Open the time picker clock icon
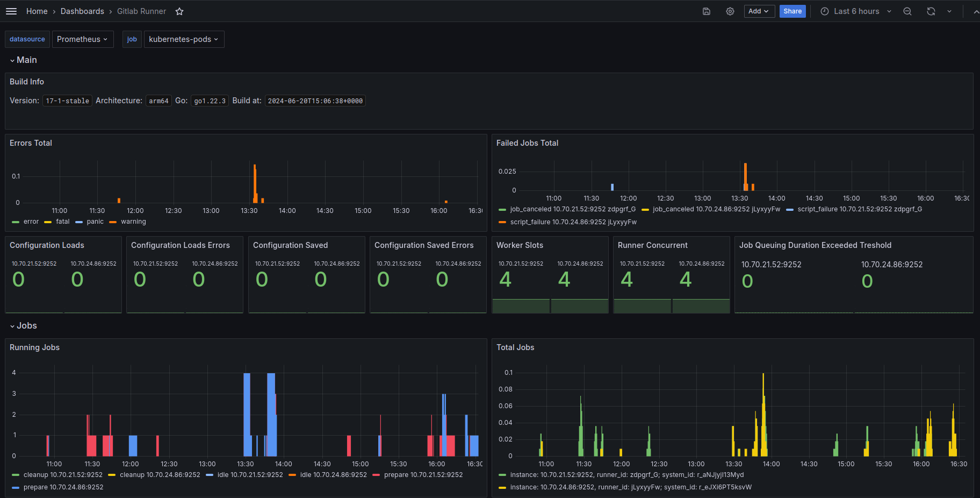This screenshot has width=980, height=498. (x=825, y=11)
